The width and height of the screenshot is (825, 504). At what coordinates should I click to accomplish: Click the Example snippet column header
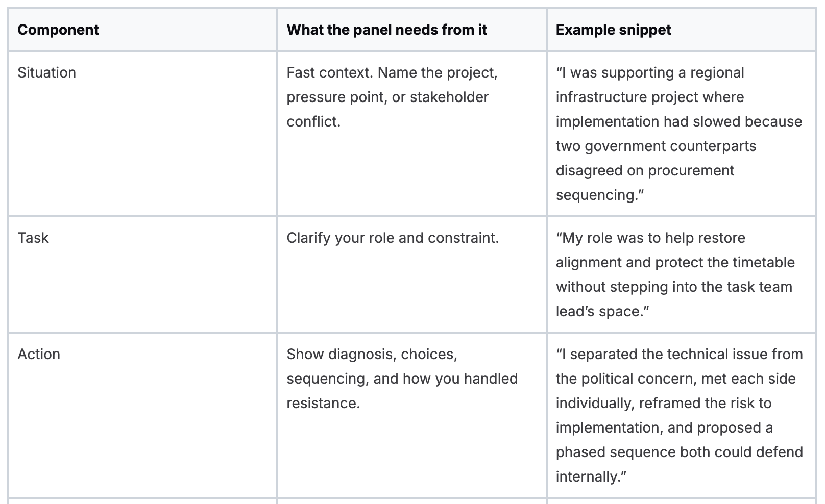[x=613, y=30]
